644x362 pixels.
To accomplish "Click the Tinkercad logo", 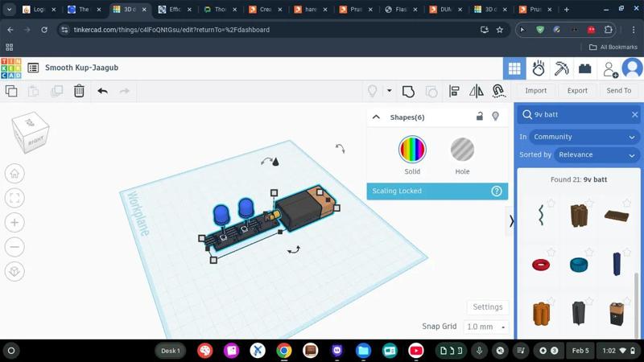I will point(11,68).
